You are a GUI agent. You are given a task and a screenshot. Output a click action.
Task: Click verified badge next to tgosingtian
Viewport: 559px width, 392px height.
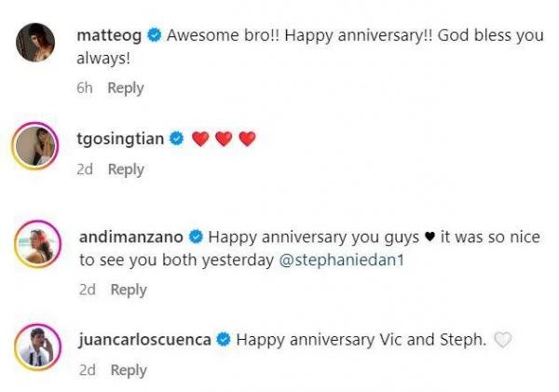(x=175, y=139)
